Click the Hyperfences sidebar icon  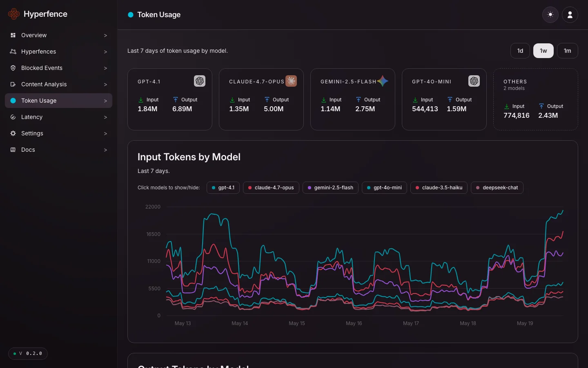pos(13,52)
